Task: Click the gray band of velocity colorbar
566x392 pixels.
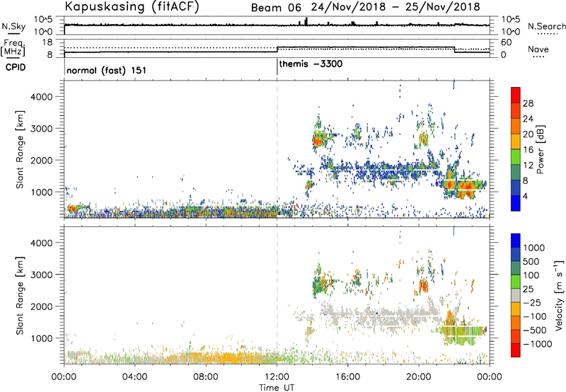Action: click(516, 295)
